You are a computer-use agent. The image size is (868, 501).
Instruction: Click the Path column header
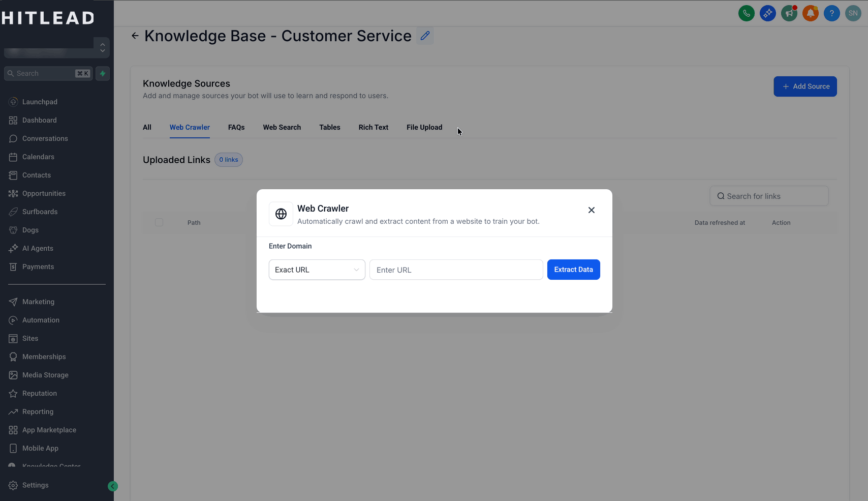coord(194,223)
